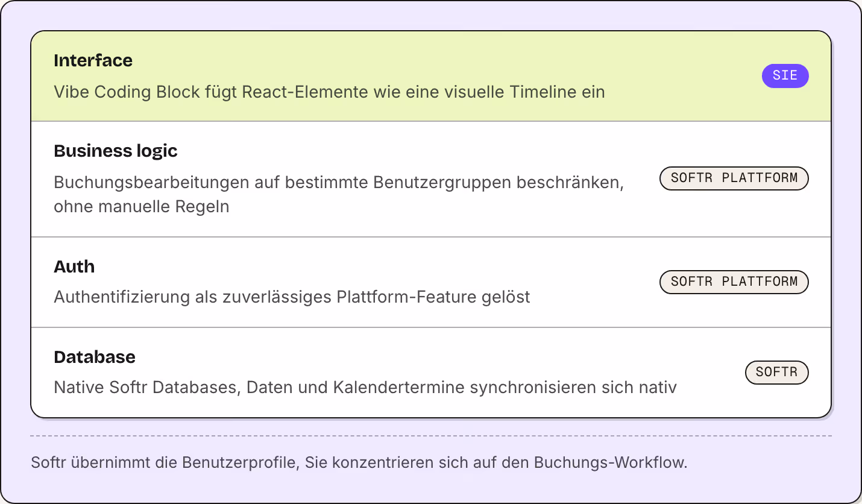Click the "Interface" heading

coord(93,60)
